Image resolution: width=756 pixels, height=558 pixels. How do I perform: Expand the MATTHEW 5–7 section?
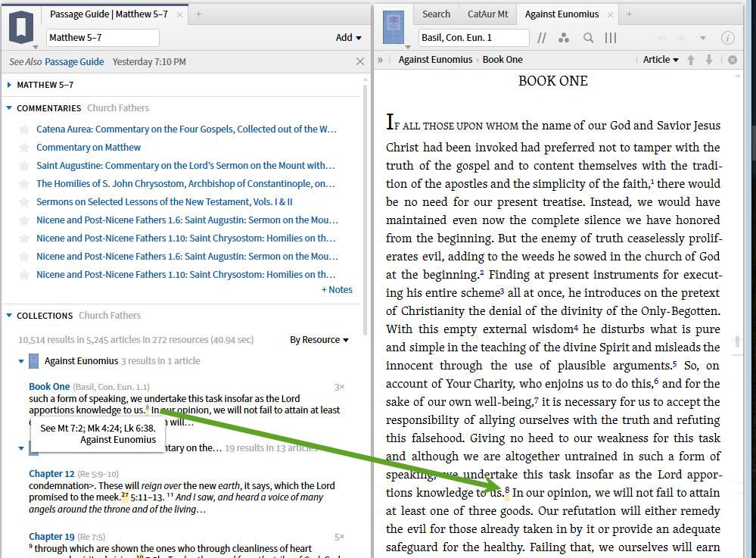pos(9,85)
